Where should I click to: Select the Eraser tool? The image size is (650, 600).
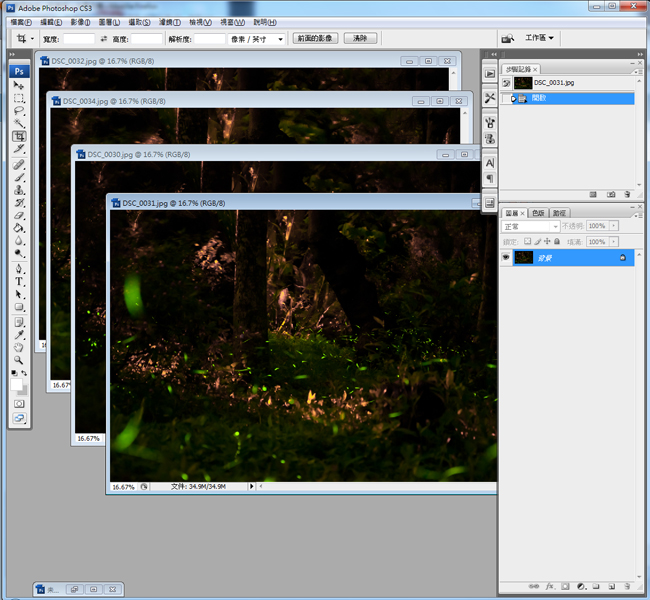[x=19, y=215]
